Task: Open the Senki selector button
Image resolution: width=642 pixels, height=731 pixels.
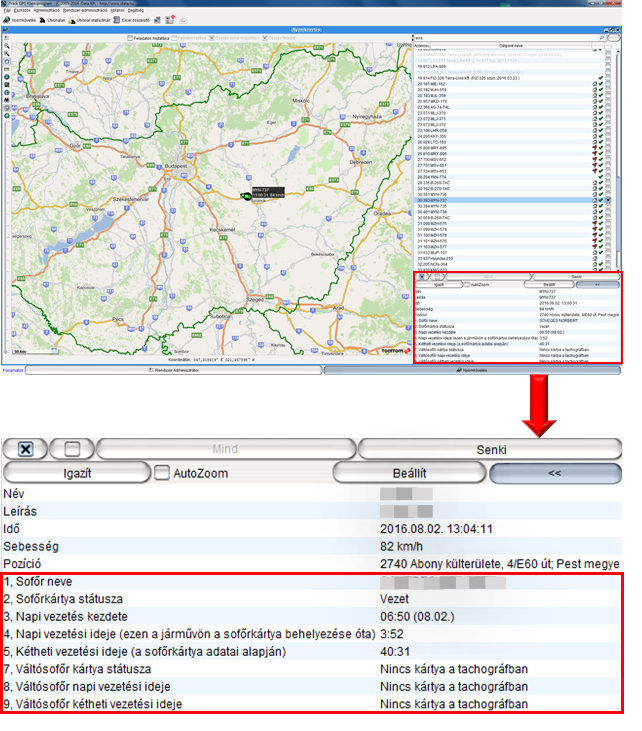Action: coord(491,449)
